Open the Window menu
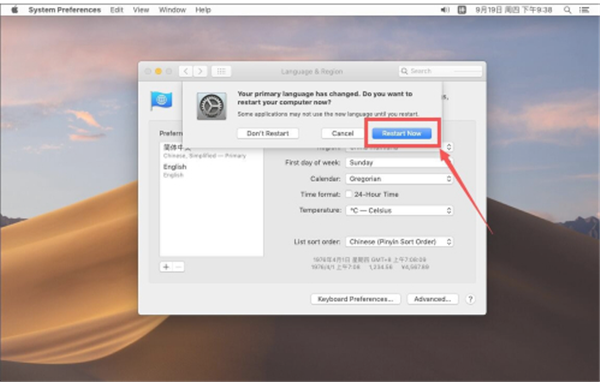600x382 pixels. point(172,10)
